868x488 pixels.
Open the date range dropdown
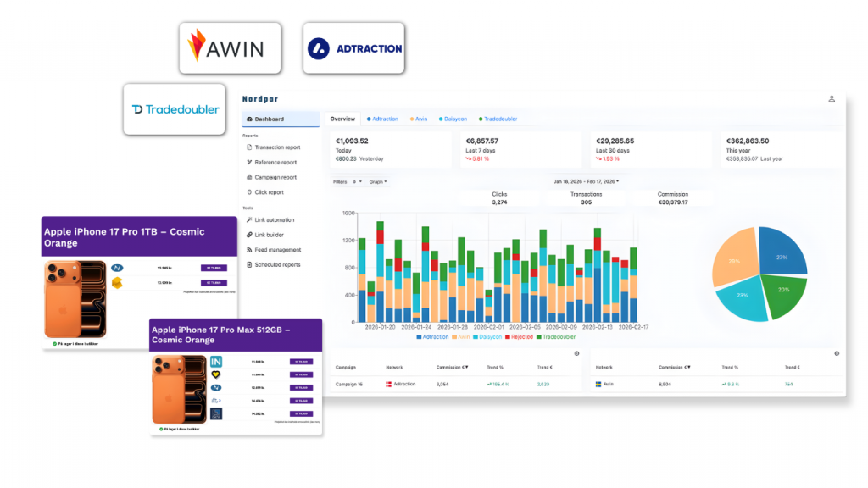point(586,181)
